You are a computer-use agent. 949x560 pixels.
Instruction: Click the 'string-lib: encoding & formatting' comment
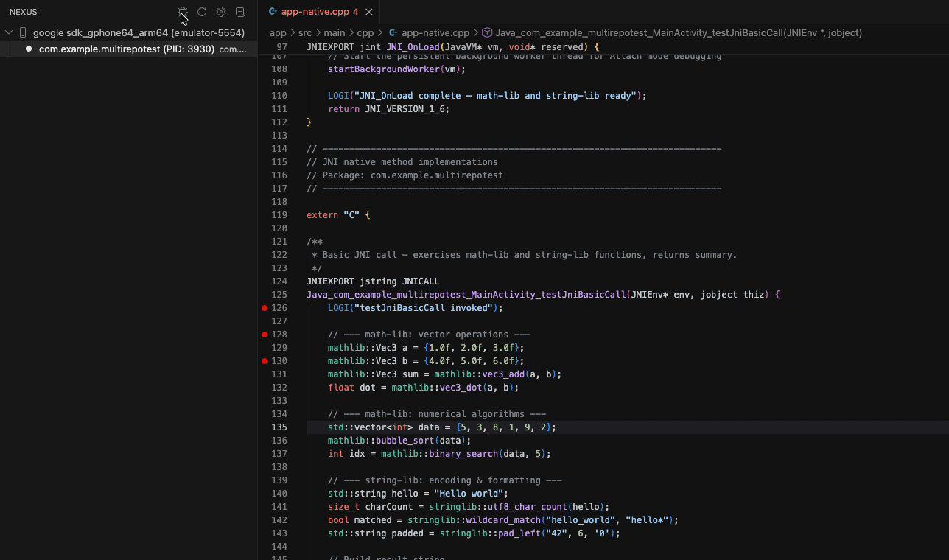pyautogui.click(x=445, y=480)
